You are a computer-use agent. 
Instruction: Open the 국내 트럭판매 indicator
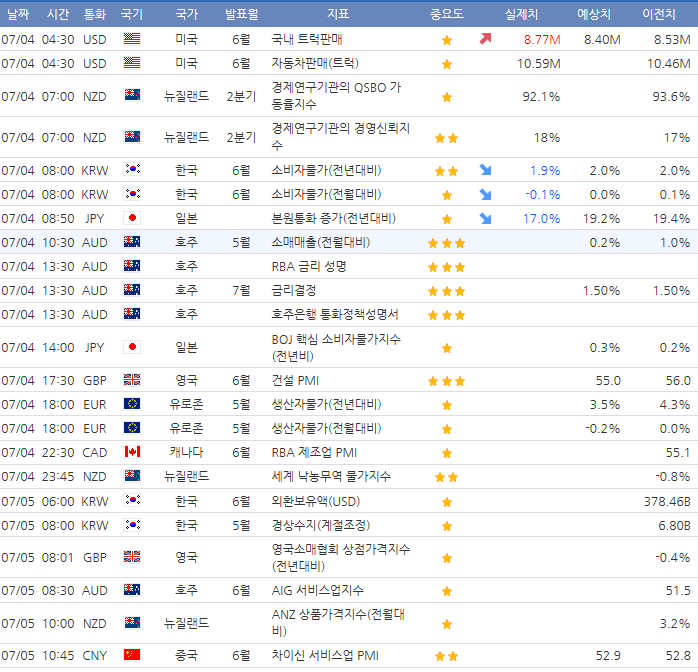tap(307, 39)
